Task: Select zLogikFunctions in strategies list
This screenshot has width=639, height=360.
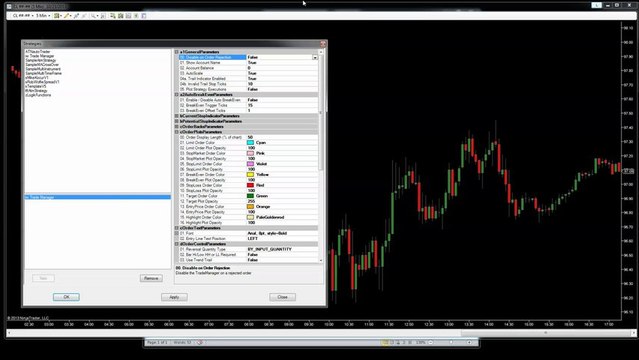Action: (38, 95)
